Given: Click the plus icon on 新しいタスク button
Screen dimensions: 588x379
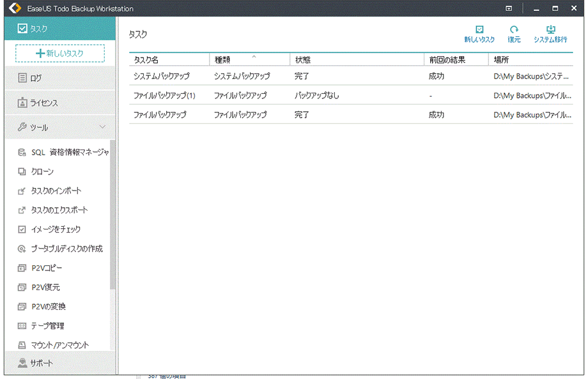Looking at the screenshot, I should click(40, 53).
